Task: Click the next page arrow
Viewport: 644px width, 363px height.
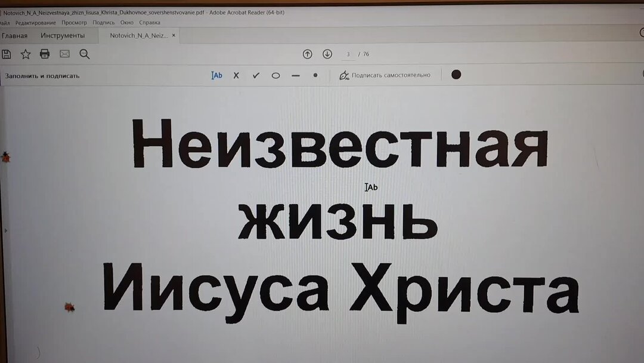Action: [x=327, y=54]
